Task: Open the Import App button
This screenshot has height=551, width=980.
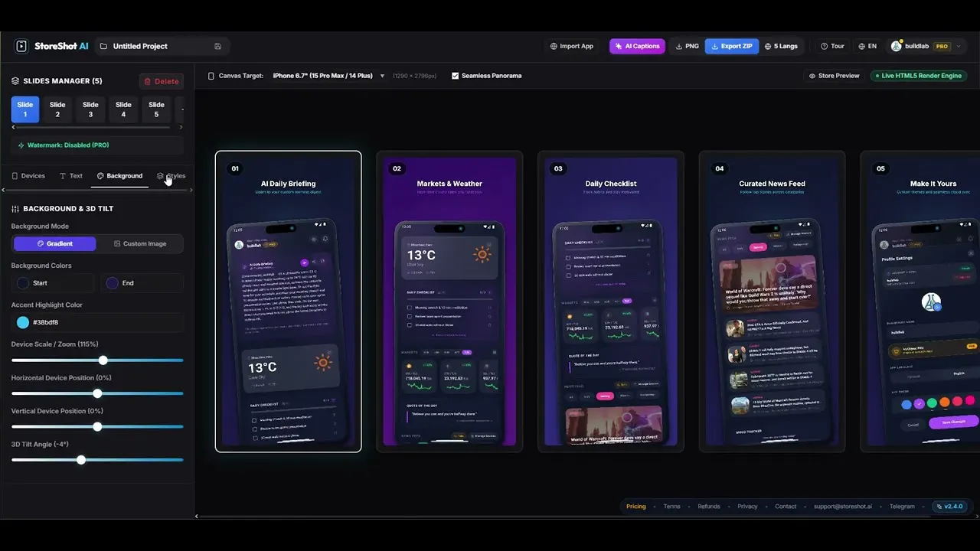Action: click(x=572, y=46)
